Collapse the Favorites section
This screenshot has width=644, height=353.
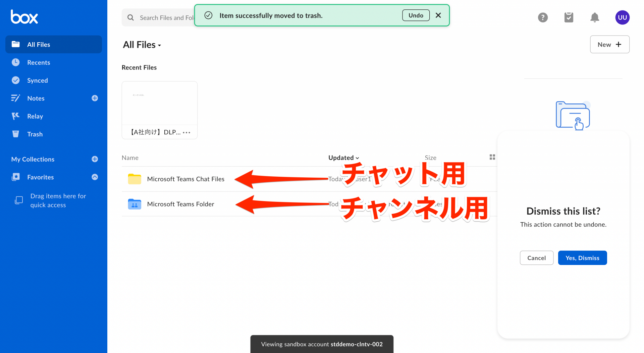(x=95, y=177)
